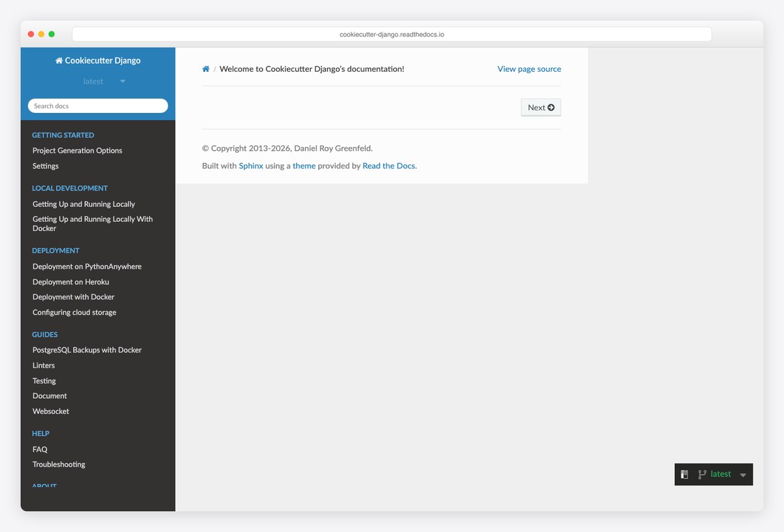Click the Getting Started section caption

tap(63, 135)
